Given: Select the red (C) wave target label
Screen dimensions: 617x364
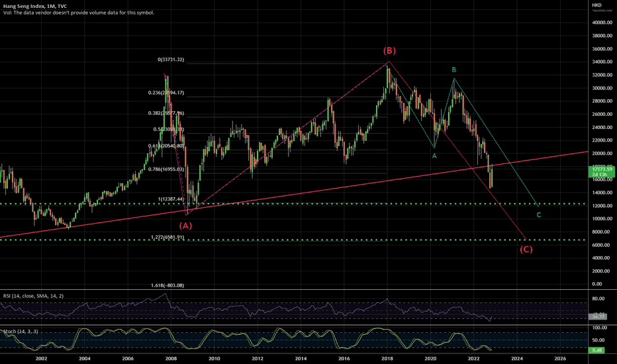Looking at the screenshot, I should coord(526,249).
